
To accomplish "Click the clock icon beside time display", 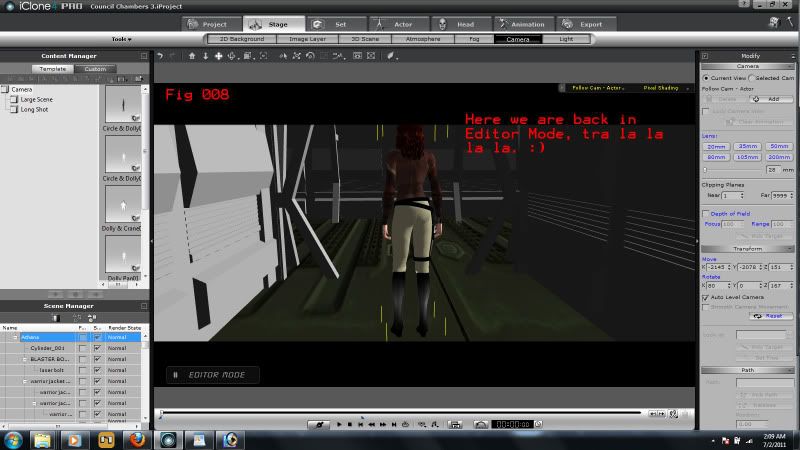I will click(538, 424).
